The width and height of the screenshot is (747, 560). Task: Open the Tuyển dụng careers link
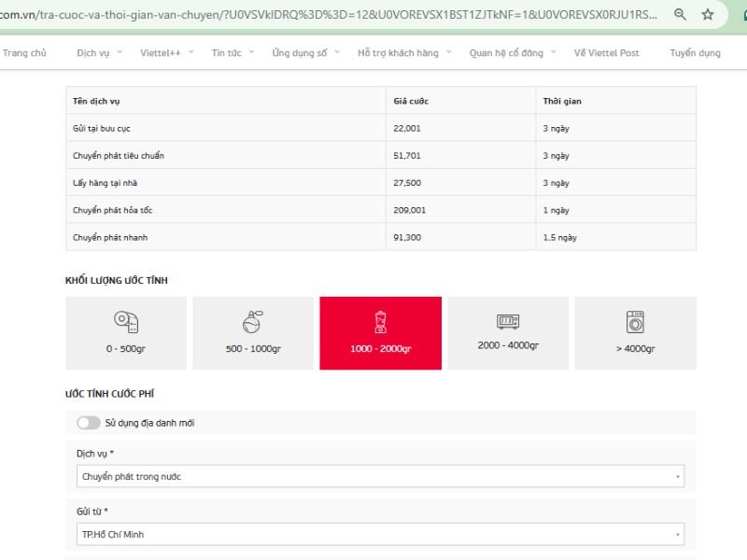coord(695,53)
